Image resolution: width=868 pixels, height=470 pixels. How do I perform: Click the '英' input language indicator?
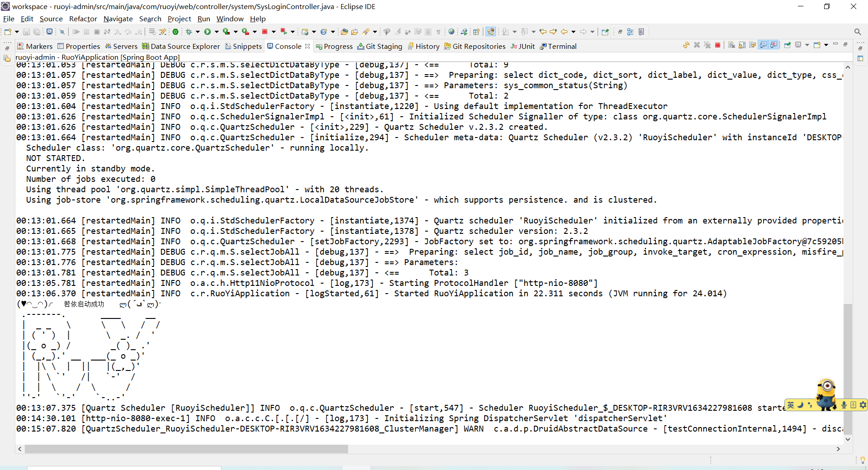(x=791, y=405)
